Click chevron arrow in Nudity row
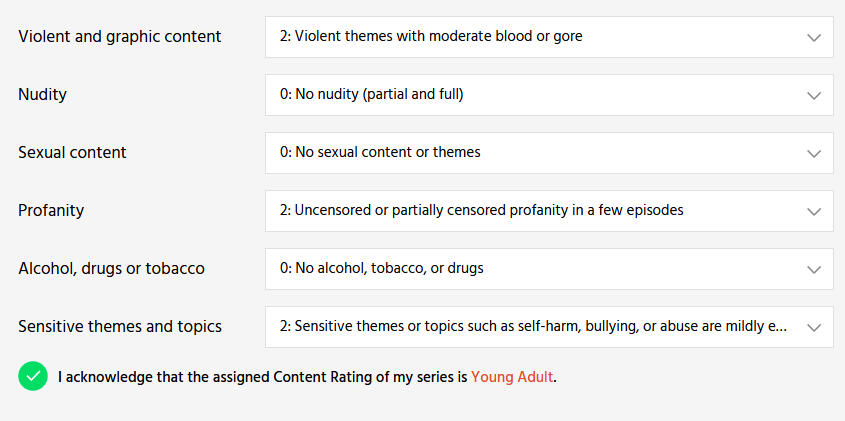This screenshot has height=421, width=845. tap(813, 95)
